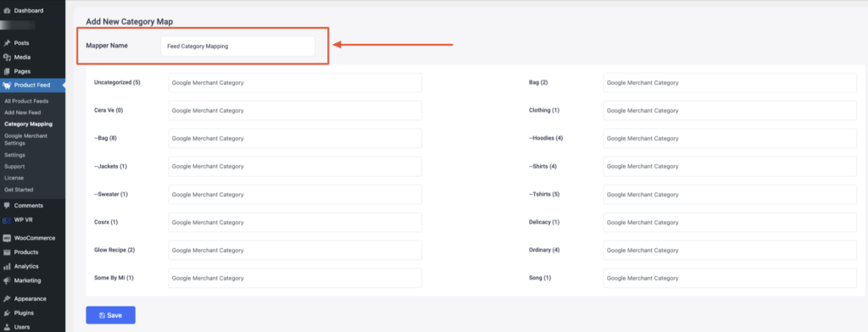Click the Posts pin icon
Viewport: 868px width, 332px height.
point(7,43)
